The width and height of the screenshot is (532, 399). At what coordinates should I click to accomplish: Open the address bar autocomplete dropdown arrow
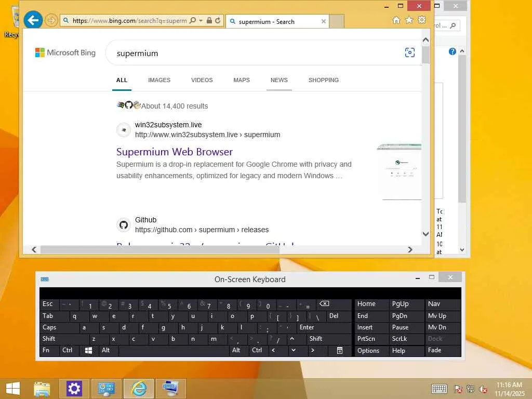point(201,20)
